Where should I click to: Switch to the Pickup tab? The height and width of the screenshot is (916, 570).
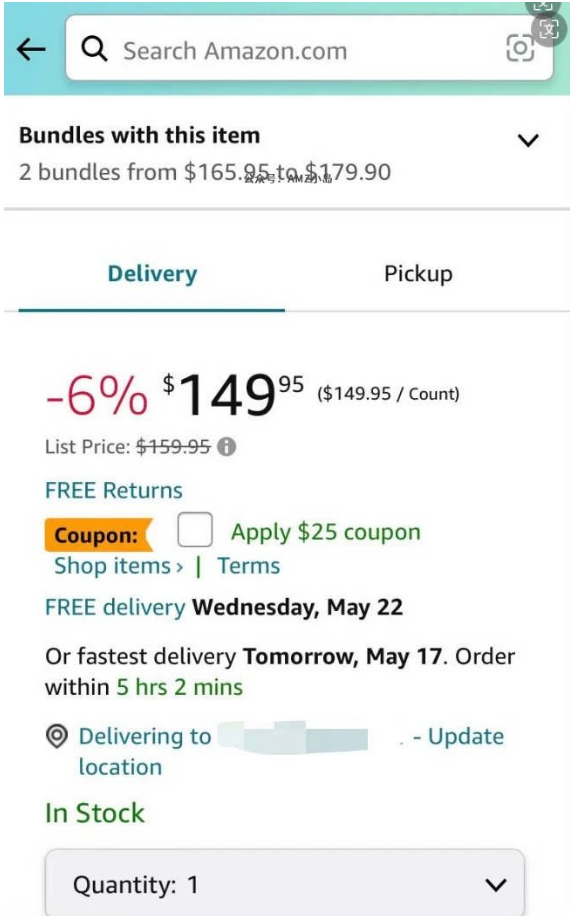pos(418,273)
